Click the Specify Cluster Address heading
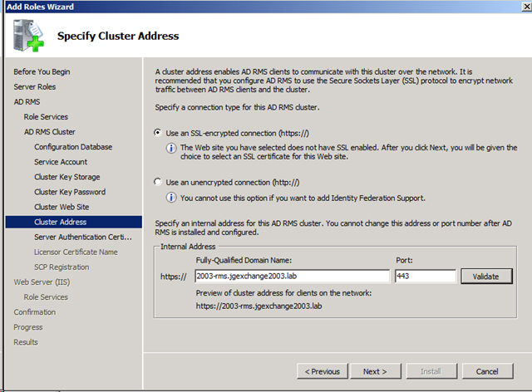The height and width of the screenshot is (392, 532). (118, 36)
